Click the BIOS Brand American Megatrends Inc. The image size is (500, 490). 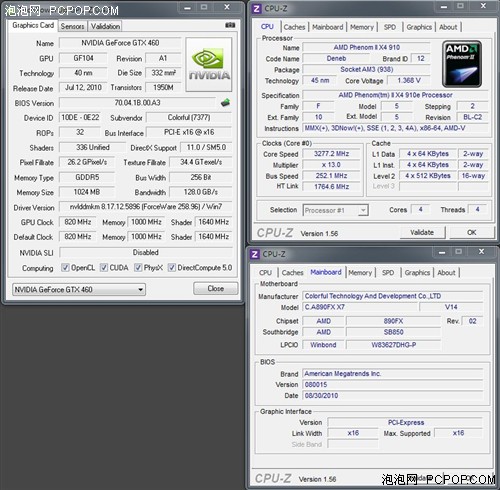(393, 374)
